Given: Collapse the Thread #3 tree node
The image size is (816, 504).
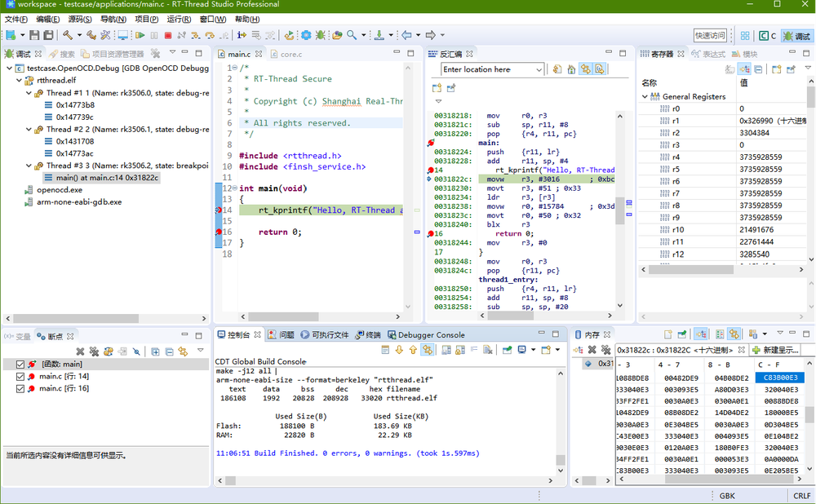Looking at the screenshot, I should (x=29, y=166).
